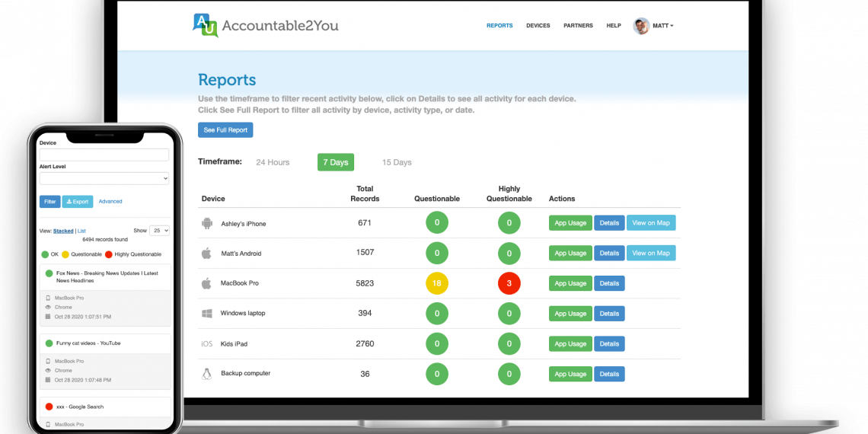The width and height of the screenshot is (868, 434).
Task: Click the Android icon beside Ashley's iPhone
Action: coord(207,224)
